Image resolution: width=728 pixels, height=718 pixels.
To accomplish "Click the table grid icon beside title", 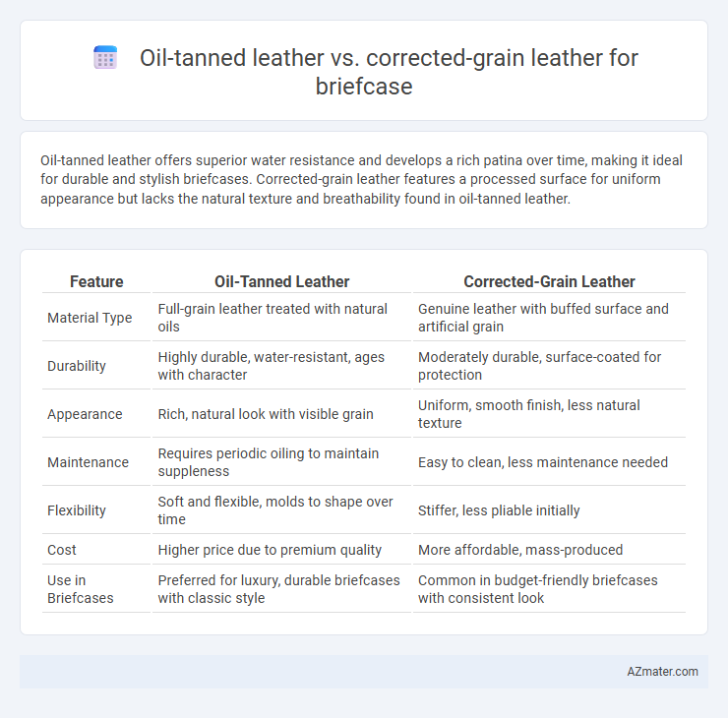I will (105, 58).
